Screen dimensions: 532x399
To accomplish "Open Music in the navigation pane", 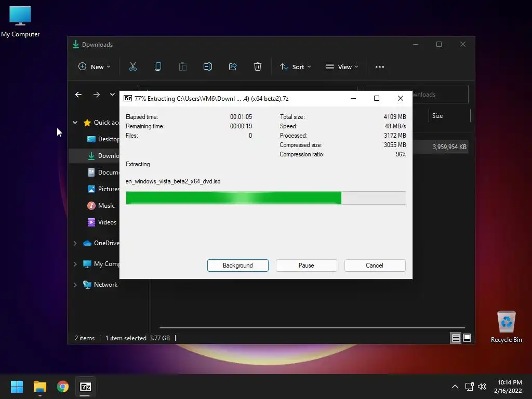I will click(x=101, y=206).
